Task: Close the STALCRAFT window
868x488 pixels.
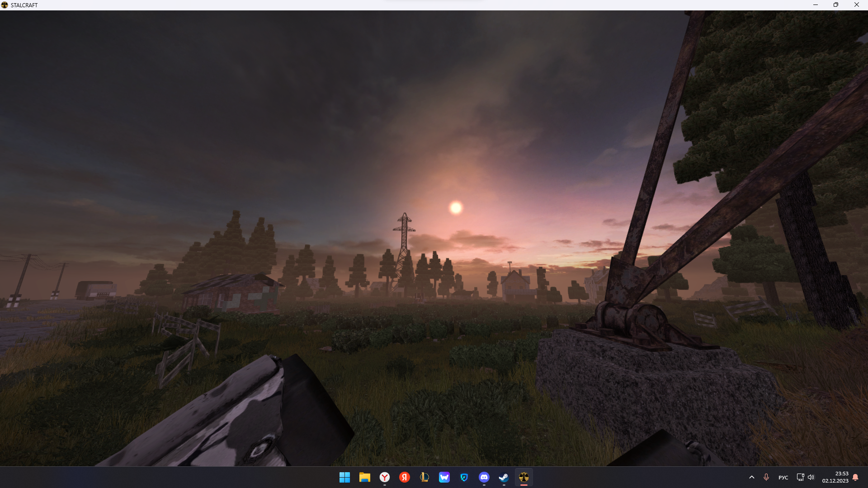Action: point(857,5)
